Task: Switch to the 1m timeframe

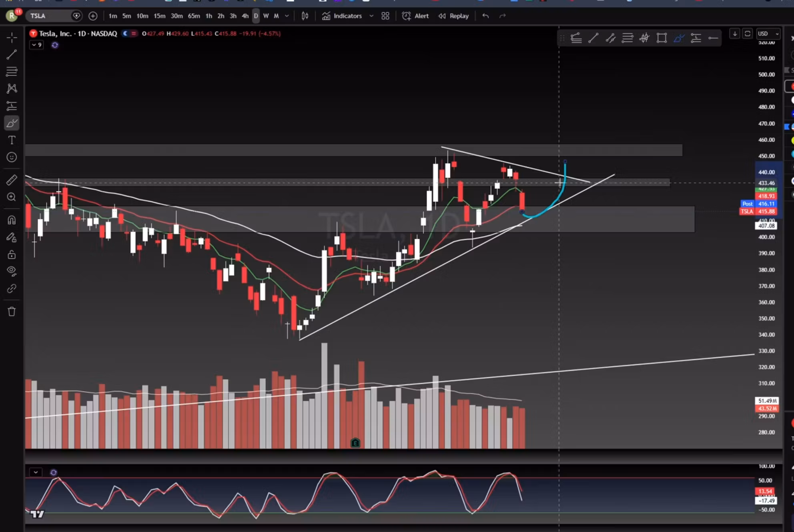Action: 113,16
